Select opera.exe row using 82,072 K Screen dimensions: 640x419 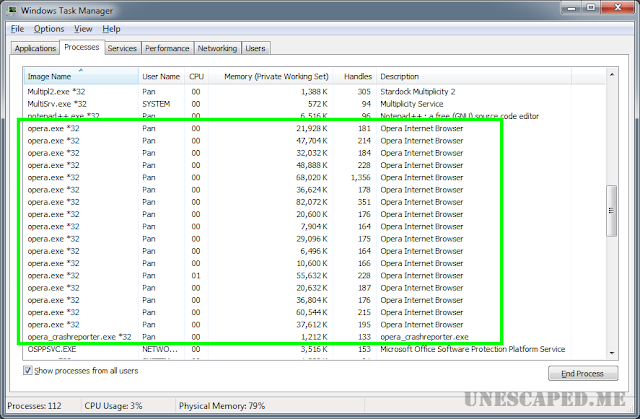[314, 202]
